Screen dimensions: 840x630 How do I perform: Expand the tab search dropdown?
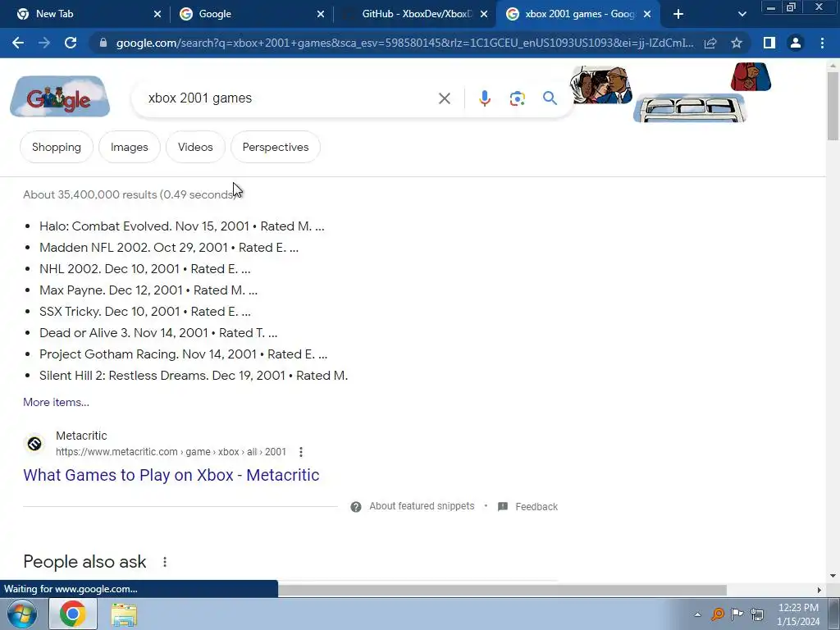tap(742, 14)
